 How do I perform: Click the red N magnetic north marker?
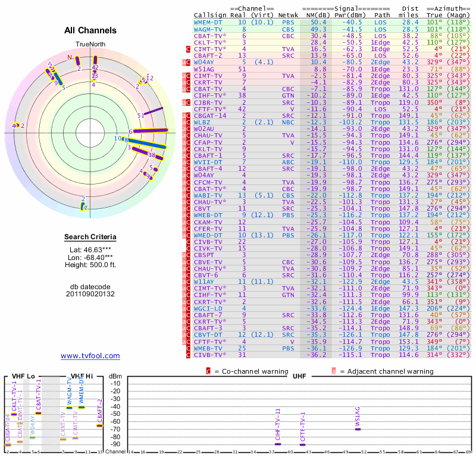(x=70, y=58)
